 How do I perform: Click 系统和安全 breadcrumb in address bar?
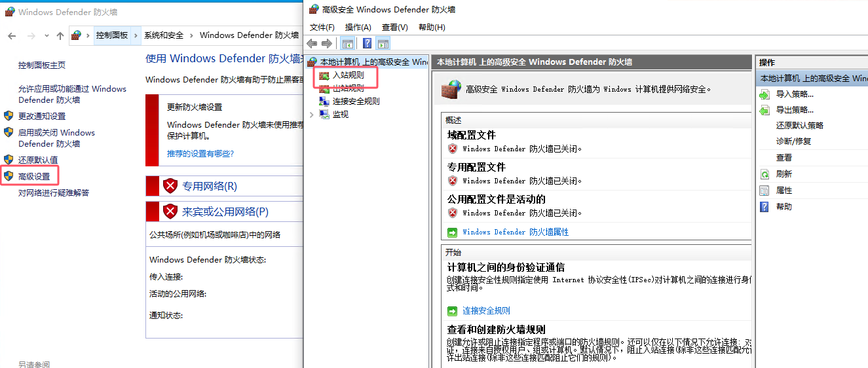(164, 35)
